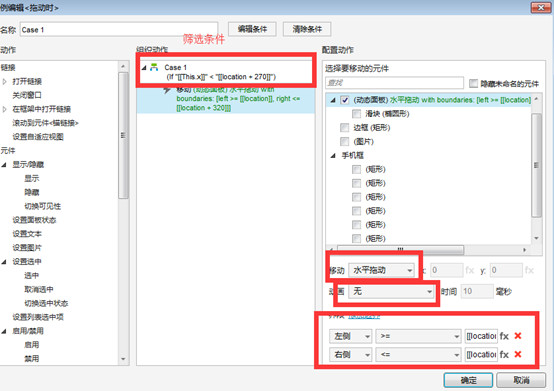Click the add boundary link under 界限
The width and height of the screenshot is (554, 391).
pyautogui.click(x=364, y=316)
